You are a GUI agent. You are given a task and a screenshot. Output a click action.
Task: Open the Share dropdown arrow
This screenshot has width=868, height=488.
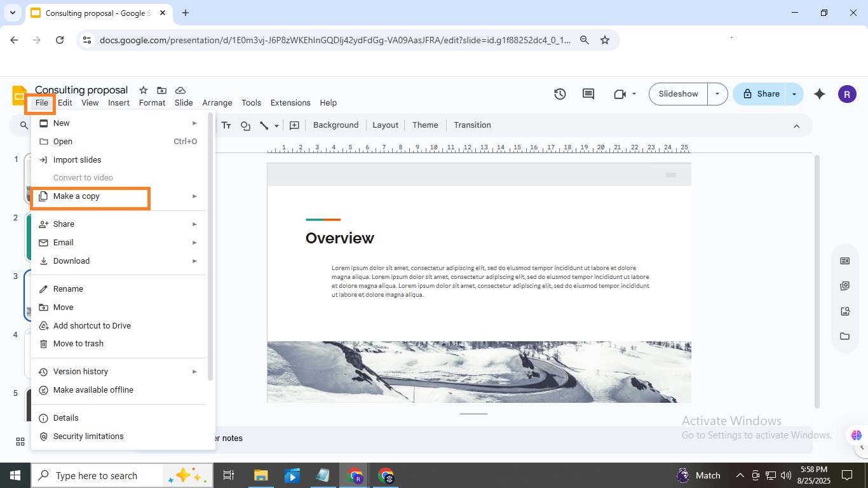point(794,94)
